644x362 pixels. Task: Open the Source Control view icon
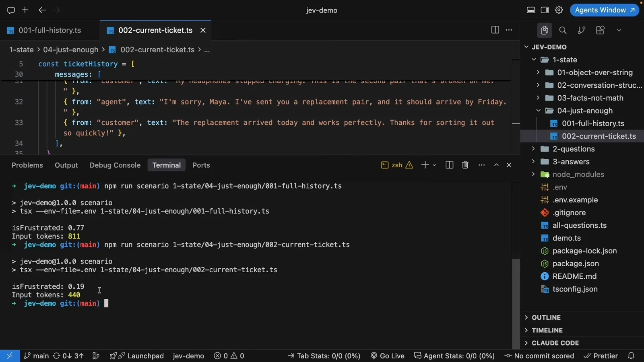pos(581,30)
